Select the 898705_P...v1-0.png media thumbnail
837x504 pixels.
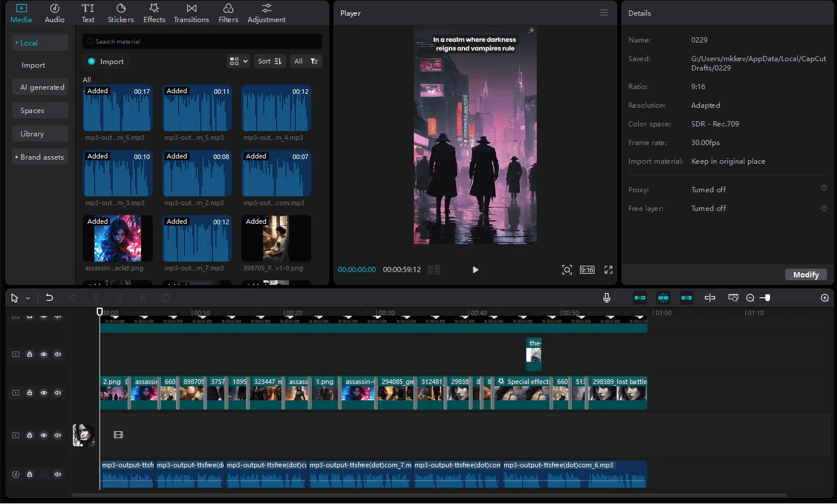pos(276,238)
